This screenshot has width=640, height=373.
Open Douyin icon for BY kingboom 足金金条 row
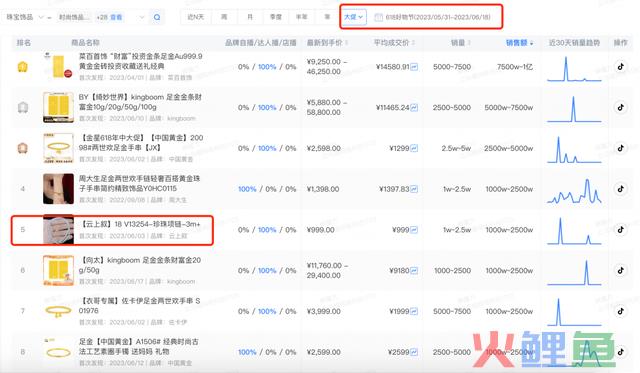pyautogui.click(x=620, y=107)
